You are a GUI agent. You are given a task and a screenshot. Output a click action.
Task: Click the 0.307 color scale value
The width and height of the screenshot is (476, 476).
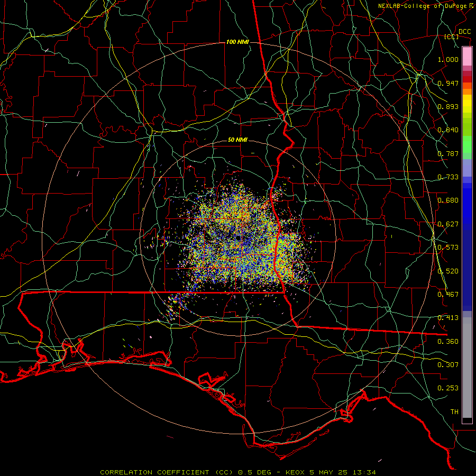448,365
